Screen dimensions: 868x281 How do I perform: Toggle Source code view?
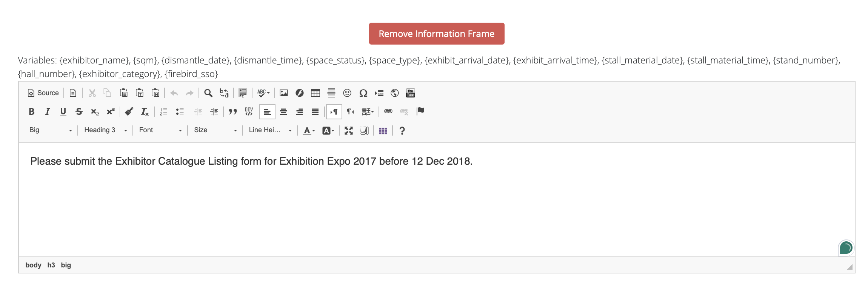click(43, 93)
